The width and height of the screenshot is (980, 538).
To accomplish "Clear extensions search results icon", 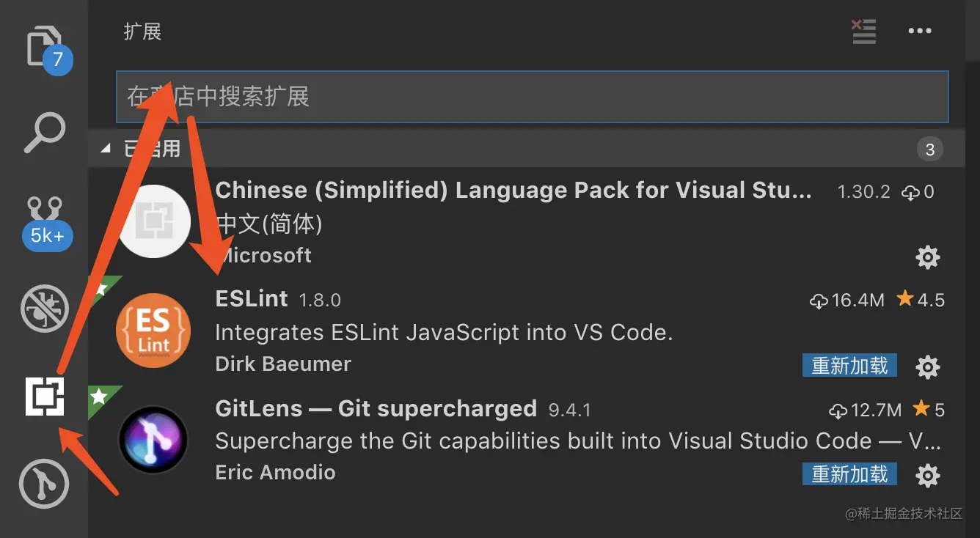I will pos(863,32).
